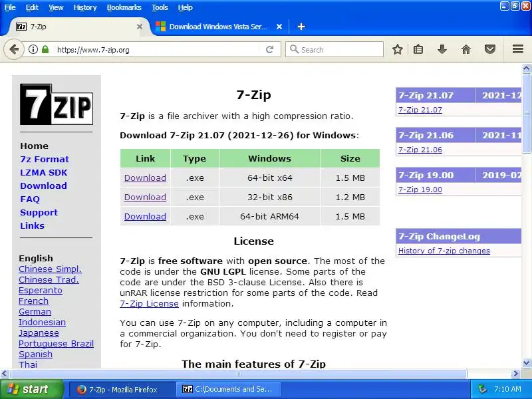The width and height of the screenshot is (532, 399).
Task: Open the Tools menu
Action: pyautogui.click(x=160, y=7)
